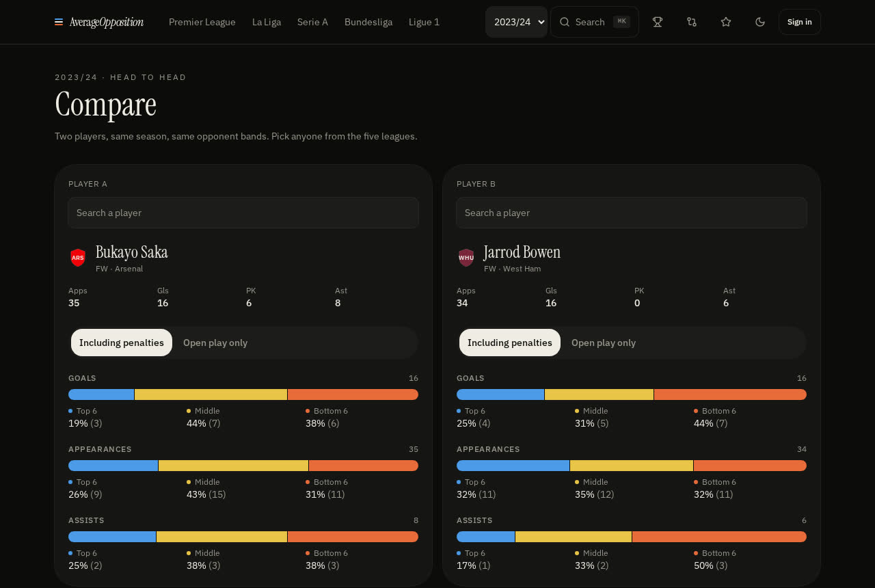
Task: Open the Ligue 1 link
Action: click(x=424, y=22)
